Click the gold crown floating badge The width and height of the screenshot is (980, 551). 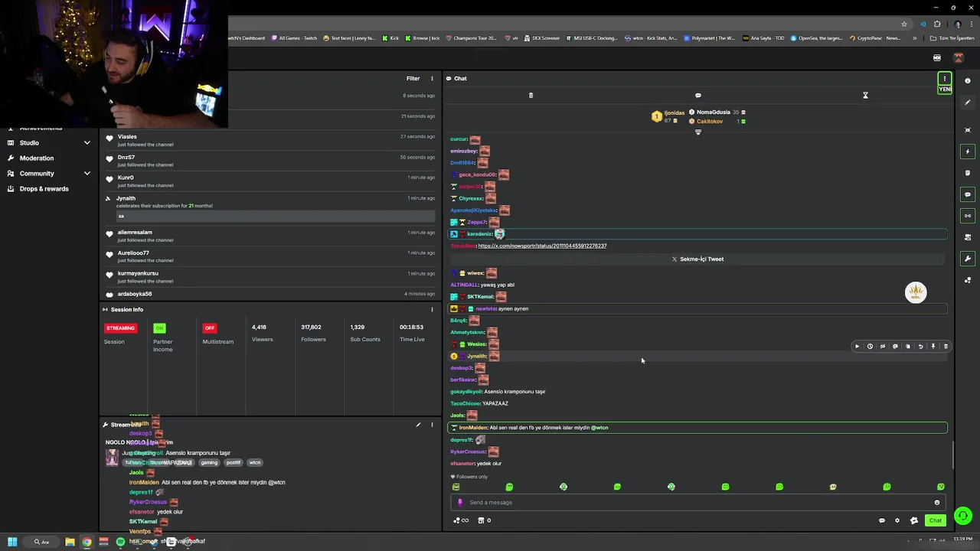[x=916, y=292]
